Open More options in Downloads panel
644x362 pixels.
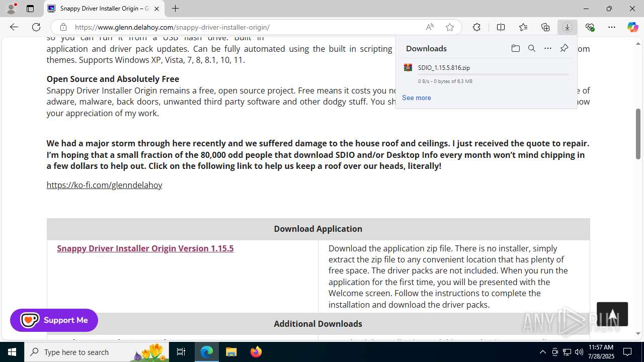click(547, 48)
